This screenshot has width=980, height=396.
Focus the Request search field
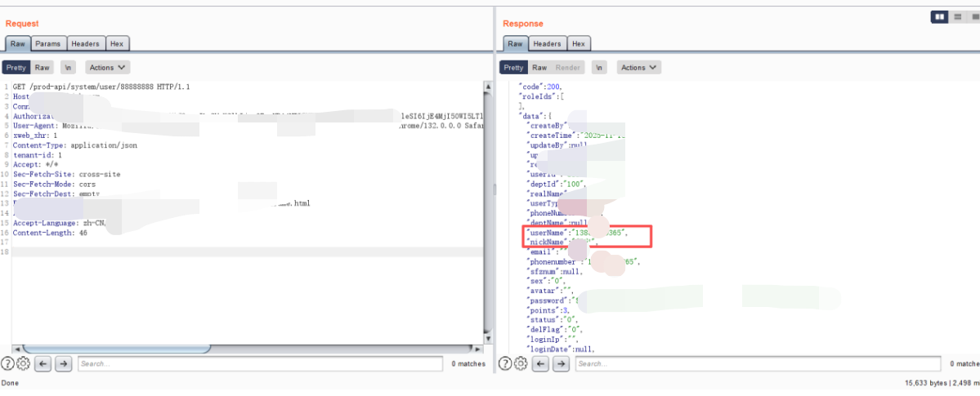[x=261, y=363]
